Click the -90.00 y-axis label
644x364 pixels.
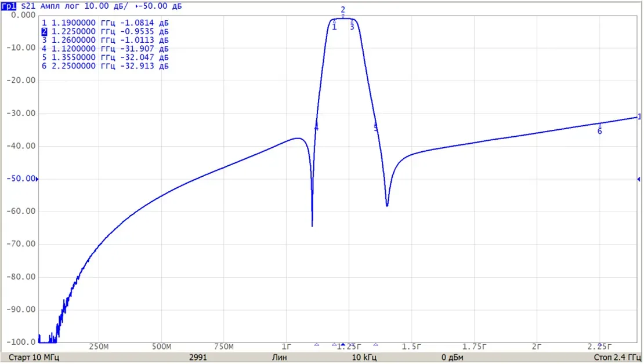pos(21,310)
